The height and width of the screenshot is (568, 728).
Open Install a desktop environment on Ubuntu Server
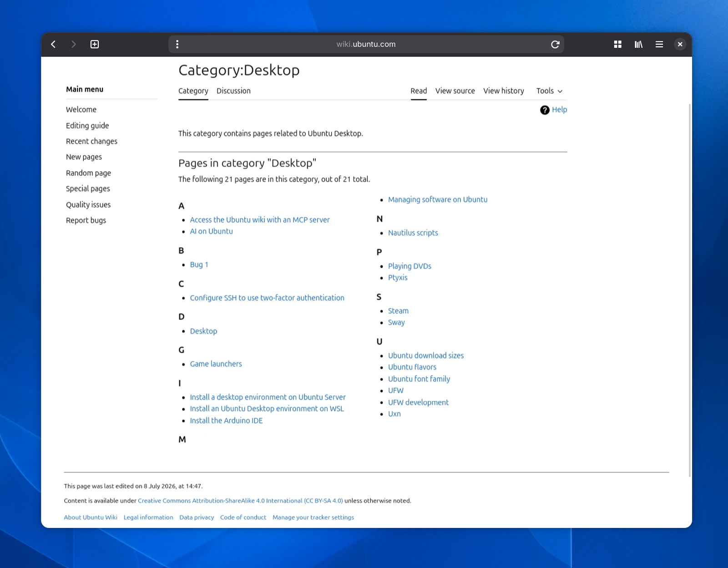(268, 397)
